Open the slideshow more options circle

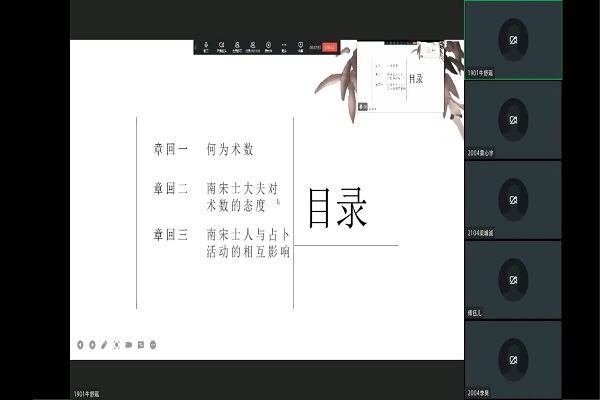tap(153, 345)
